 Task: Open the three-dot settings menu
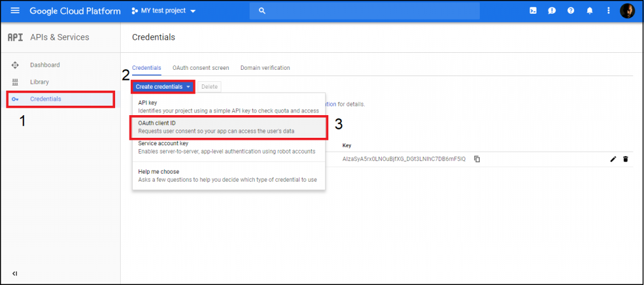click(609, 11)
